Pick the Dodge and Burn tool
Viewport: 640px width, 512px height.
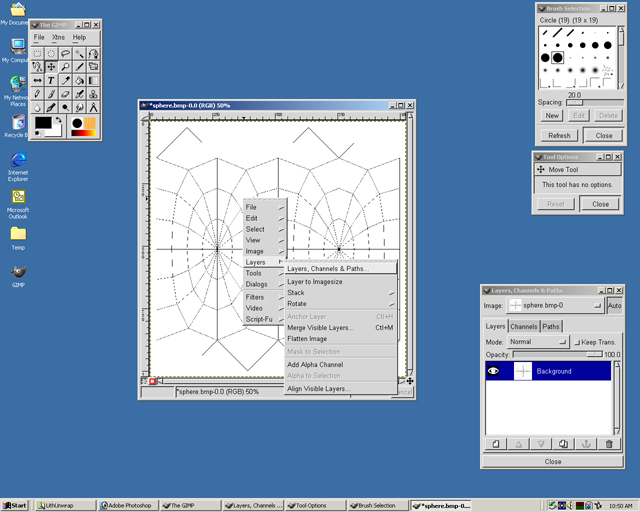tap(65, 107)
